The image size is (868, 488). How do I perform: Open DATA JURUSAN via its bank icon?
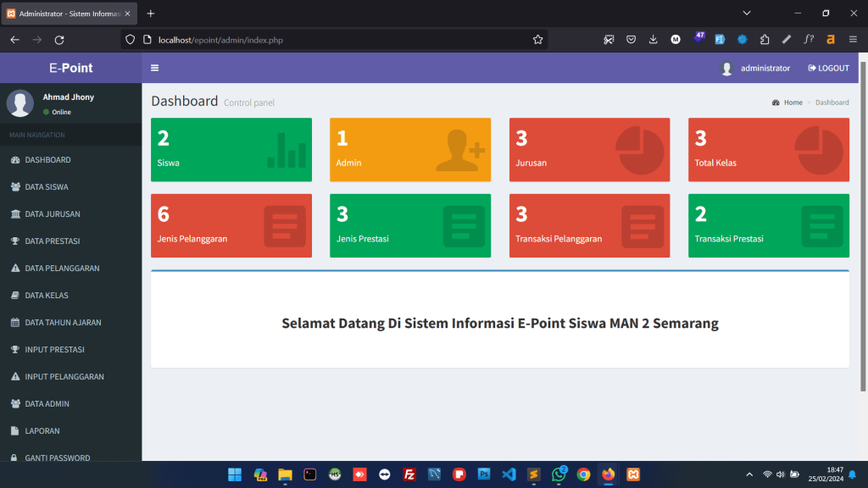(15, 213)
